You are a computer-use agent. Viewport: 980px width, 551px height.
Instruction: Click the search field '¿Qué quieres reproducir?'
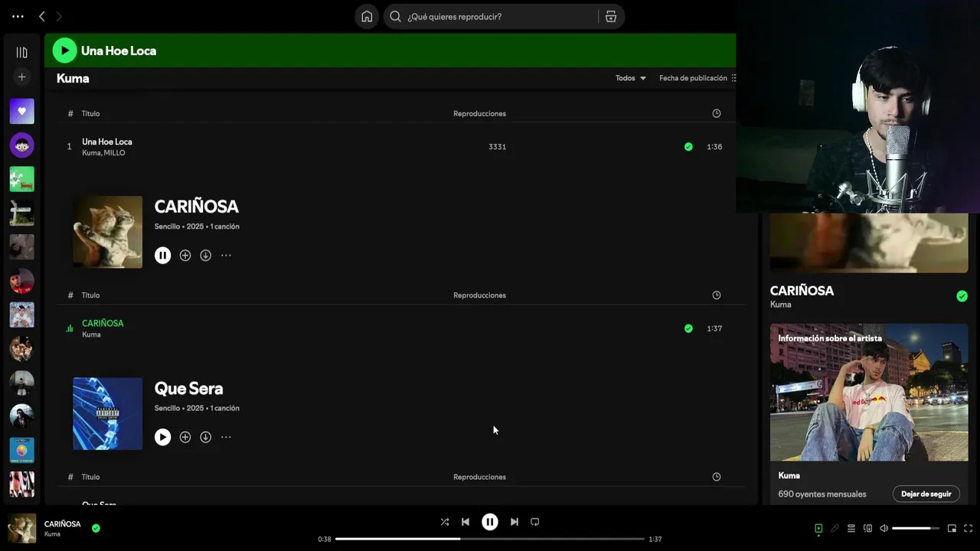[492, 17]
